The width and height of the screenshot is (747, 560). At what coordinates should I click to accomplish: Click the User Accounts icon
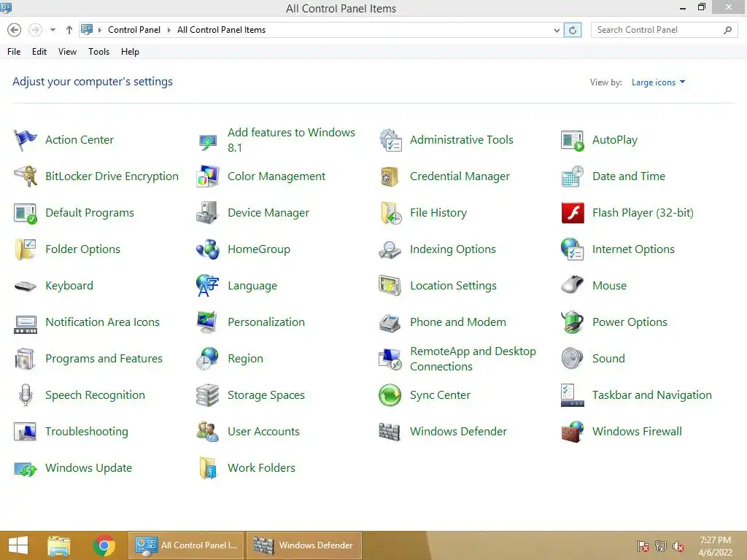click(208, 432)
